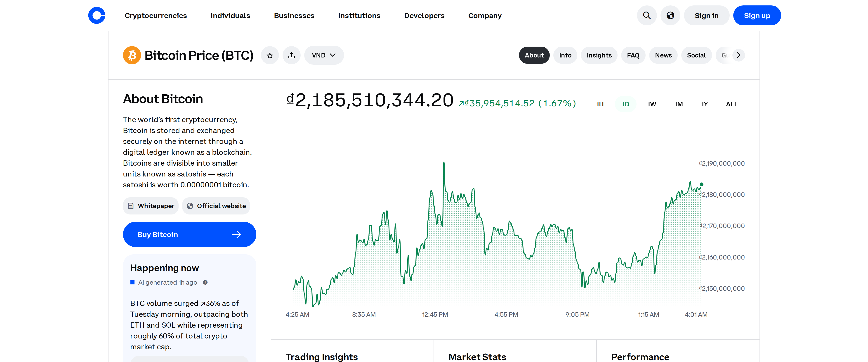This screenshot has height=362, width=868.
Task: Click the ₫2,170,000,000 price axis label
Action: point(722,226)
